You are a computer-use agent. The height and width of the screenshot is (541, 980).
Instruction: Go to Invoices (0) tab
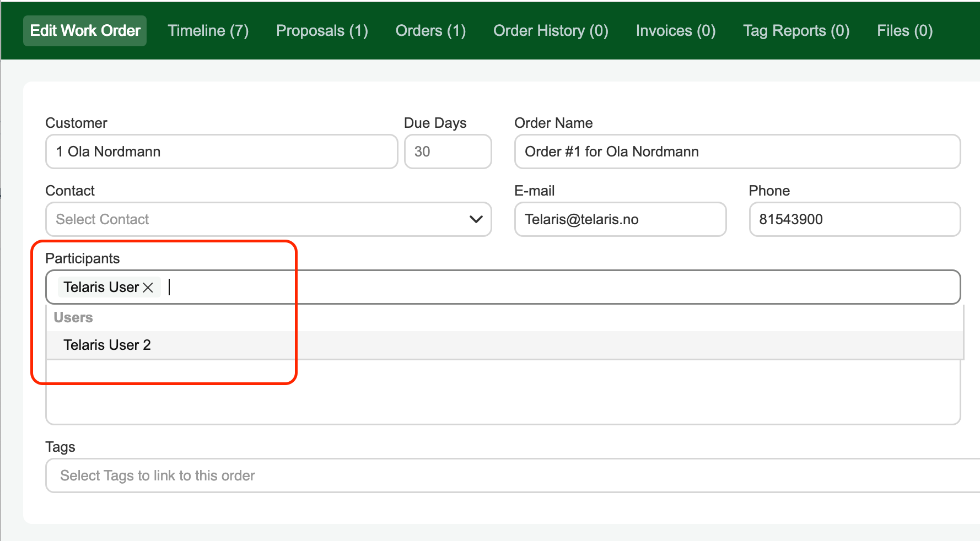coord(676,31)
